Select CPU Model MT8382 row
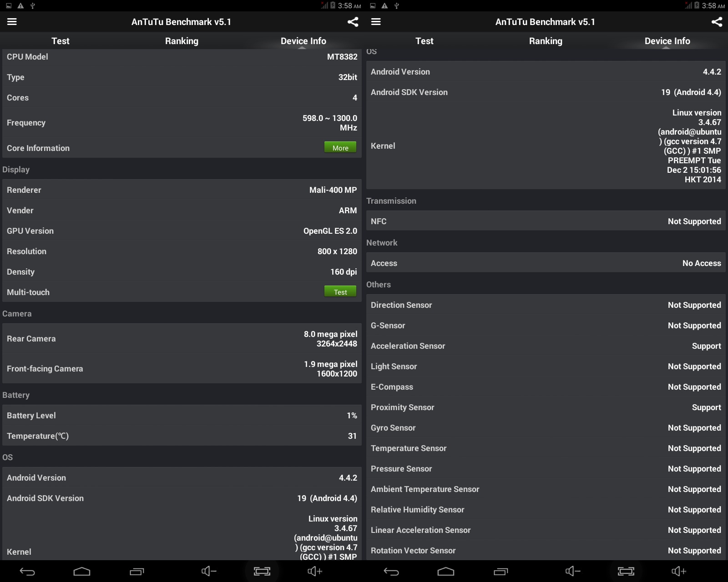The height and width of the screenshot is (582, 728). click(182, 57)
